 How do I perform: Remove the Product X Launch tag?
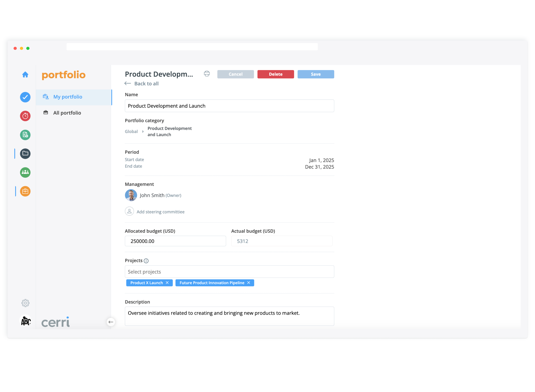point(167,283)
